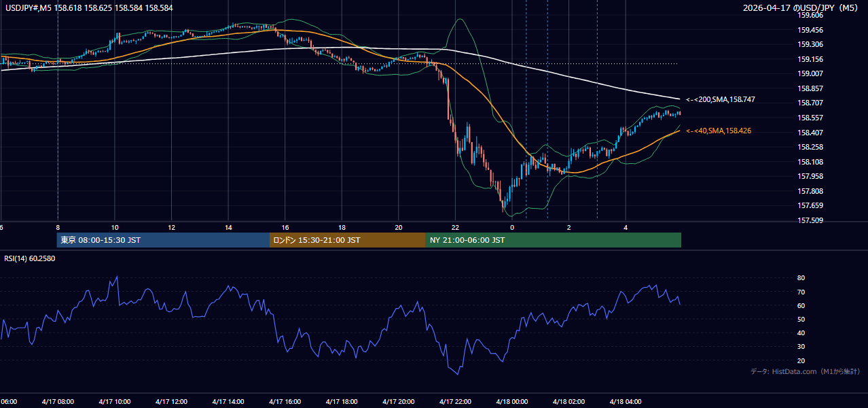
Task: Click price axis value 158.258
Action: [x=810, y=147]
